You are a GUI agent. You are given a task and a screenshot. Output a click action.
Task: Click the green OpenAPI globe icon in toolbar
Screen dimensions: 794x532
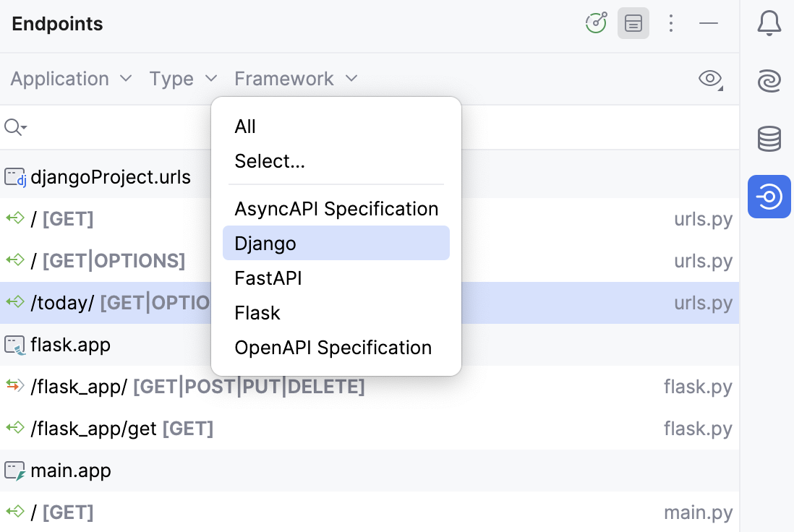(595, 23)
